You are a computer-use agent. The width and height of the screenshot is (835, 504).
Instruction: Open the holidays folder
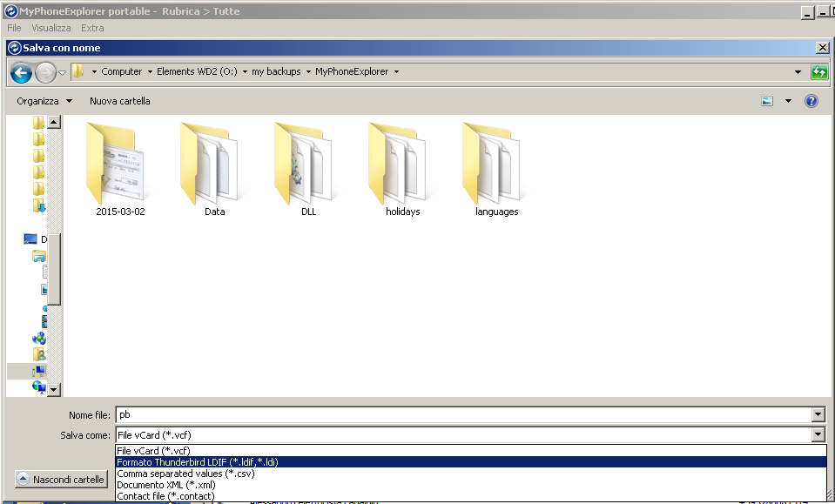point(402,165)
